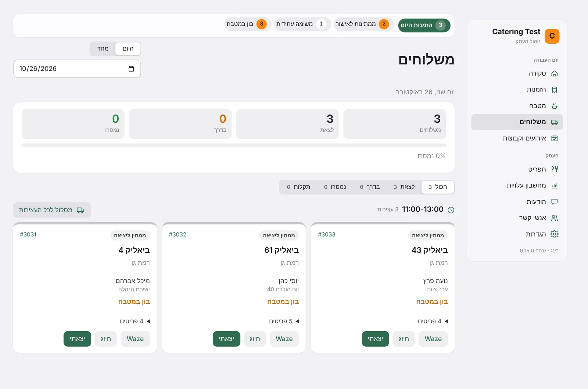Click the משלוחים truck icon in sidebar
Image resolution: width=588 pixels, height=389 pixels.
tap(555, 122)
